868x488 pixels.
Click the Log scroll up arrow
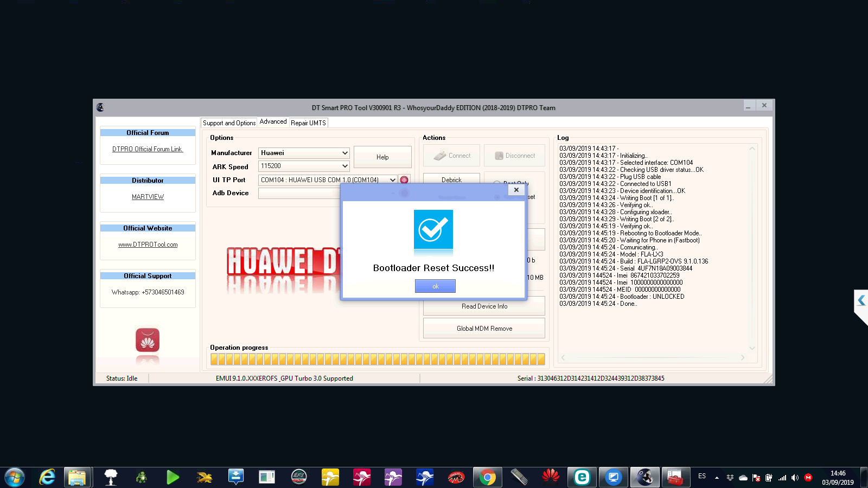point(752,149)
